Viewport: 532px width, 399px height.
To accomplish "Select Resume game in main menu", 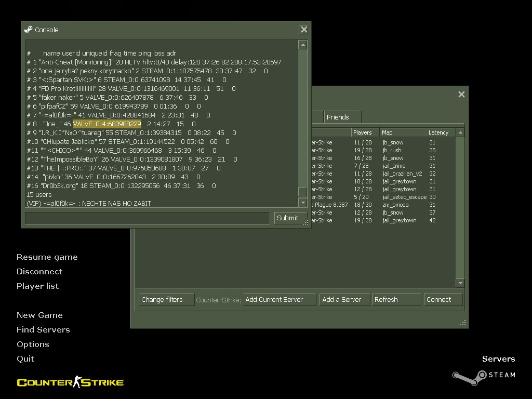I will [47, 257].
